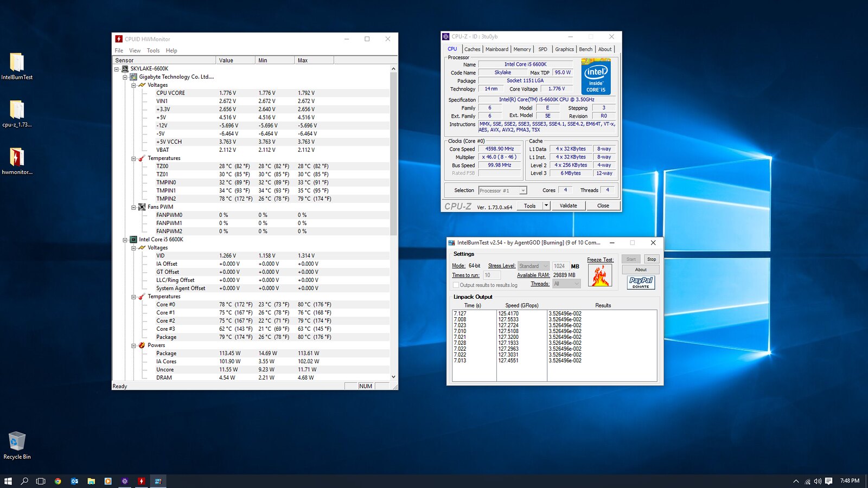
Task: Click the Validate button in CPU-Z
Action: (x=569, y=206)
